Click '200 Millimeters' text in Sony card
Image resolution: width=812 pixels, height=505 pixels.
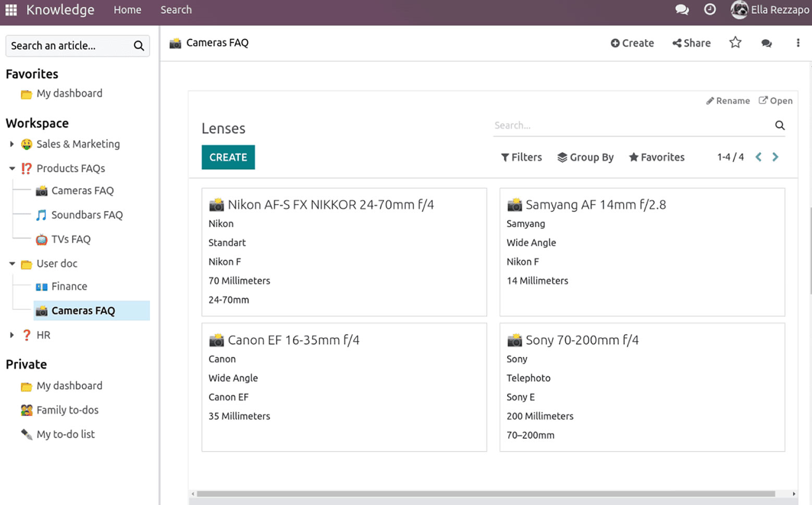coord(540,416)
